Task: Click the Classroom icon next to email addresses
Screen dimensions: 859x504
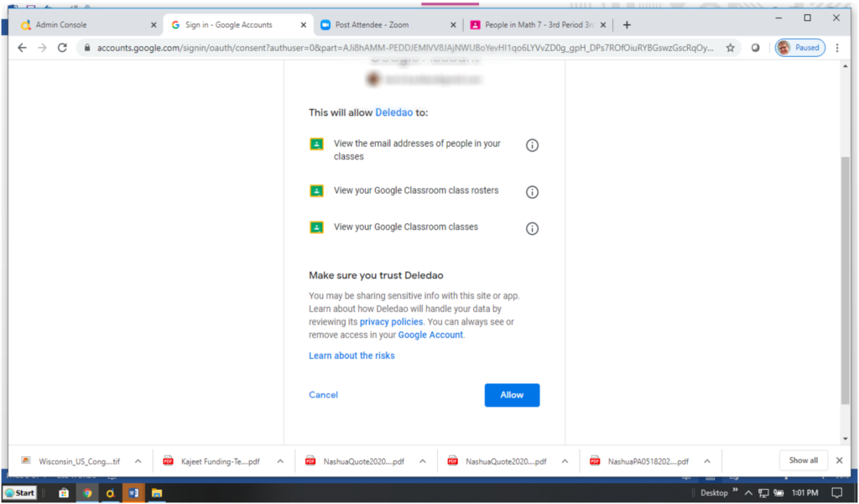Action: click(316, 144)
